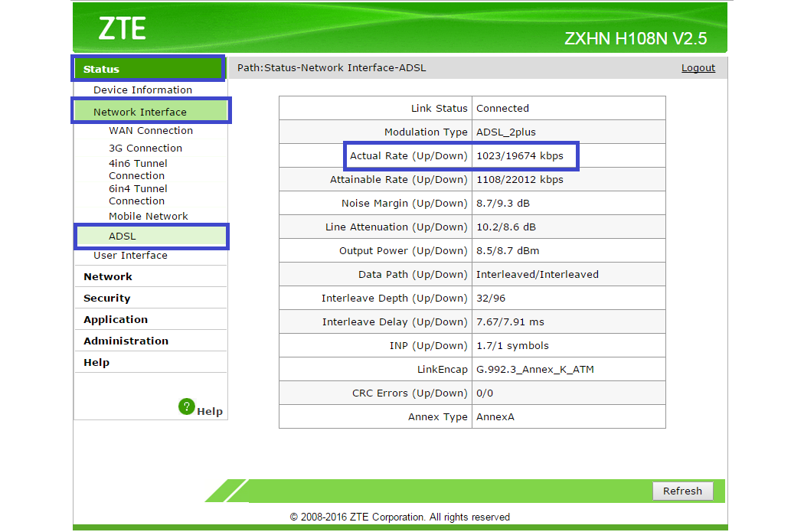Click the ZTE logo in header

pyautogui.click(x=122, y=28)
